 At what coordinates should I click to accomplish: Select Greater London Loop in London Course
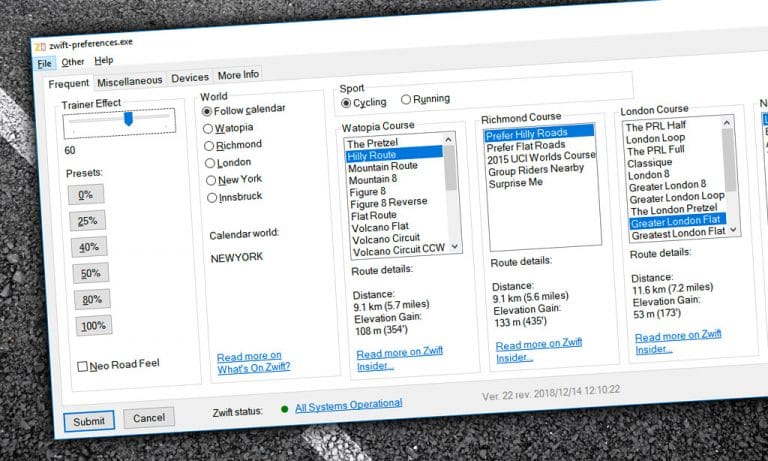tap(676, 198)
